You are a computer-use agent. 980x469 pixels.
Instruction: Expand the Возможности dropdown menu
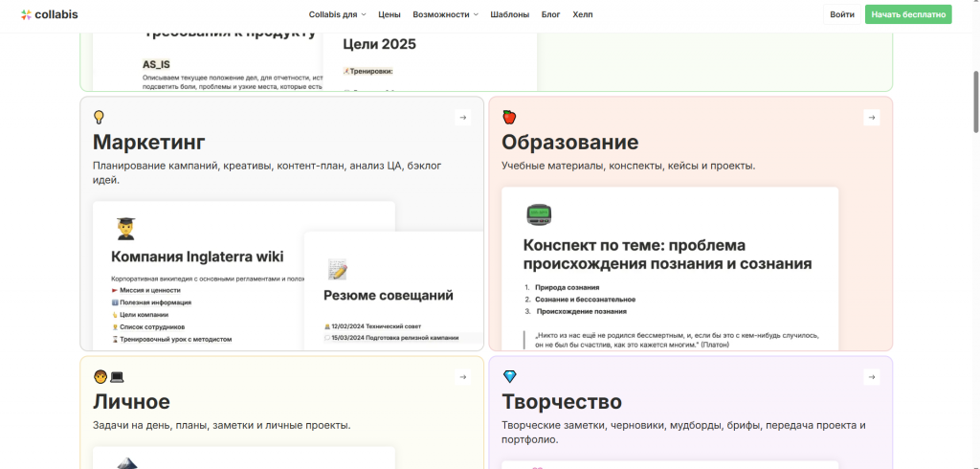coord(445,14)
